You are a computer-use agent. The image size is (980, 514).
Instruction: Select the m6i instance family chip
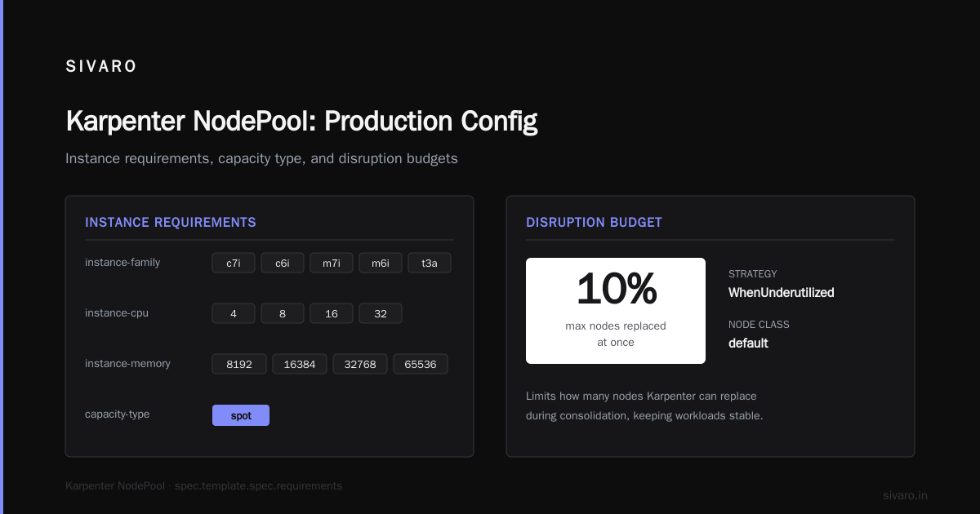[x=381, y=263]
